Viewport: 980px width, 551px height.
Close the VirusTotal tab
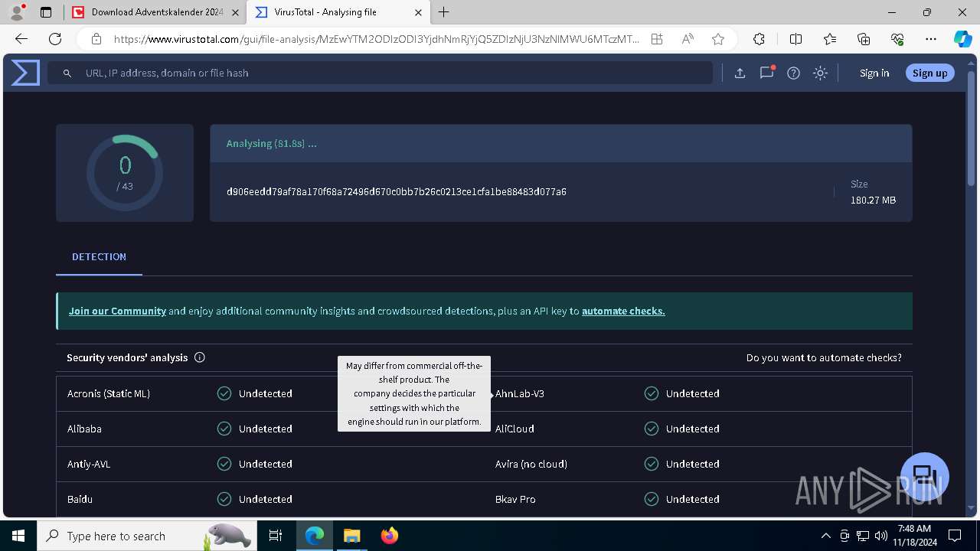418,12
